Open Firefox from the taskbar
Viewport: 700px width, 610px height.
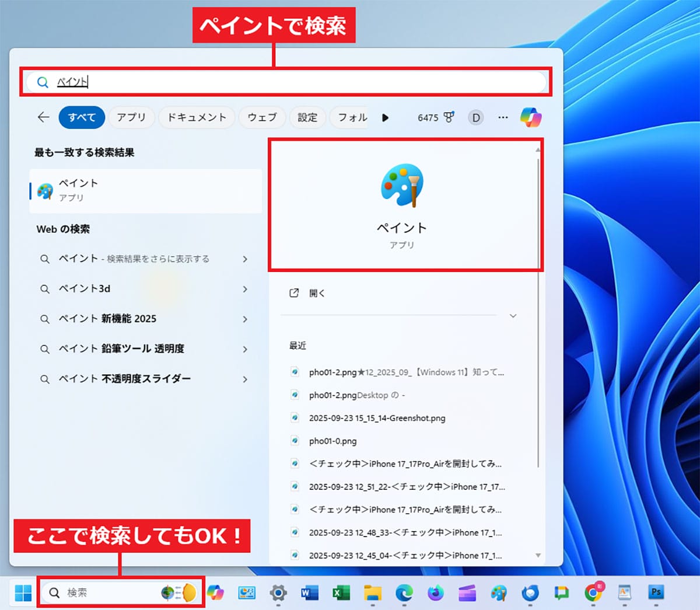(x=436, y=593)
